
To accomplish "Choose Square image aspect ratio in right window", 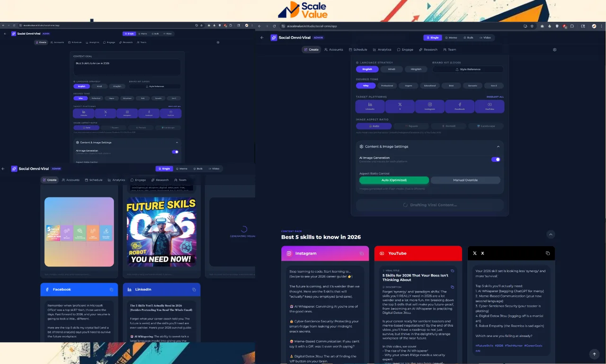I will (x=411, y=126).
